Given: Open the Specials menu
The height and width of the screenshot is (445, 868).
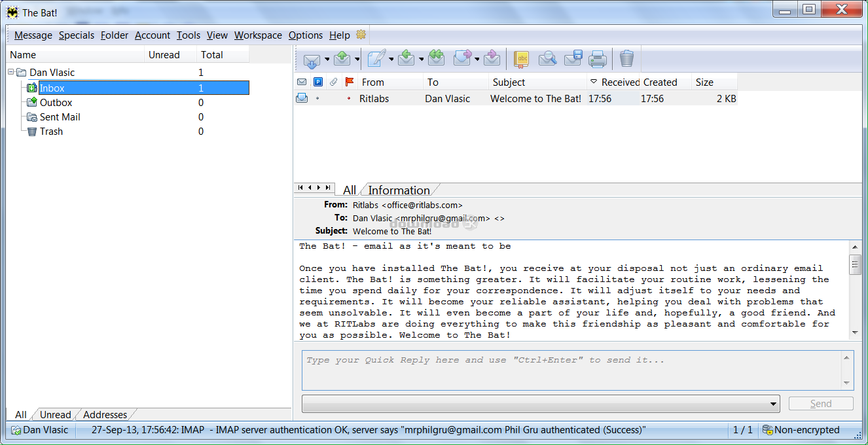Looking at the screenshot, I should [x=77, y=35].
